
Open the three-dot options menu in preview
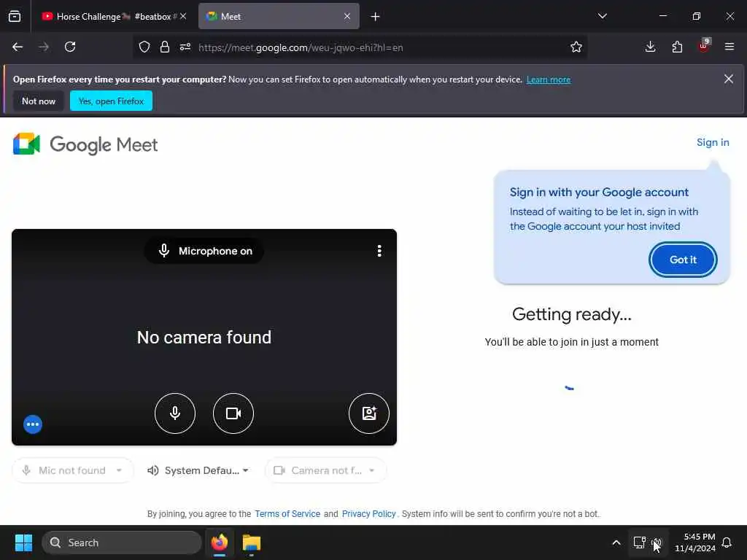pyautogui.click(x=379, y=251)
